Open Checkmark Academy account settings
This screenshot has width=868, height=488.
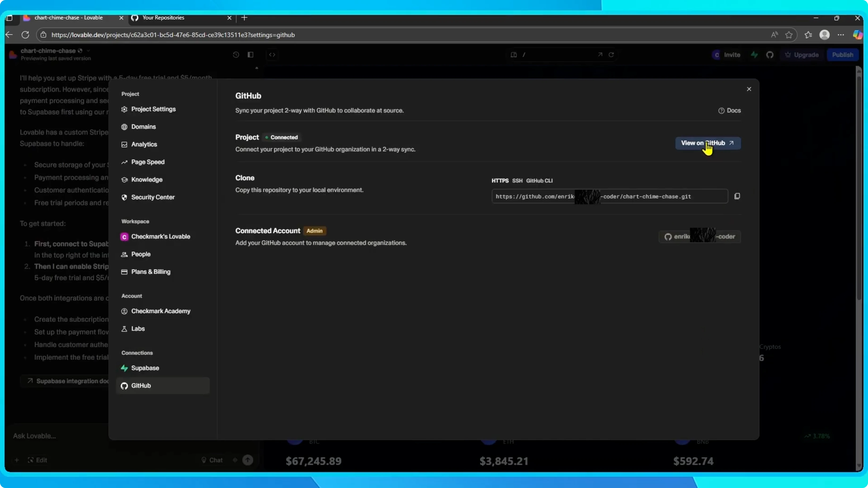pos(163,311)
